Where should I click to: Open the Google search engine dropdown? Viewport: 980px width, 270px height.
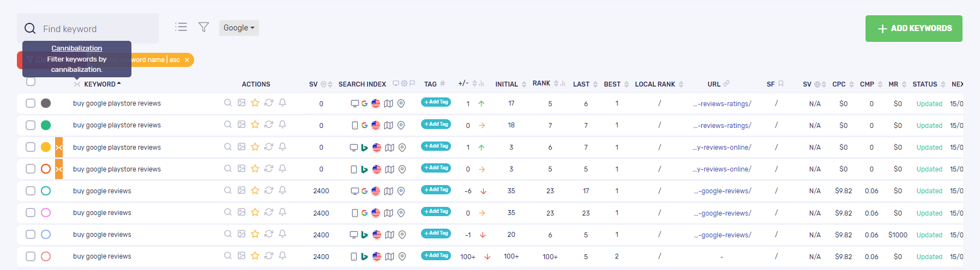point(239,28)
